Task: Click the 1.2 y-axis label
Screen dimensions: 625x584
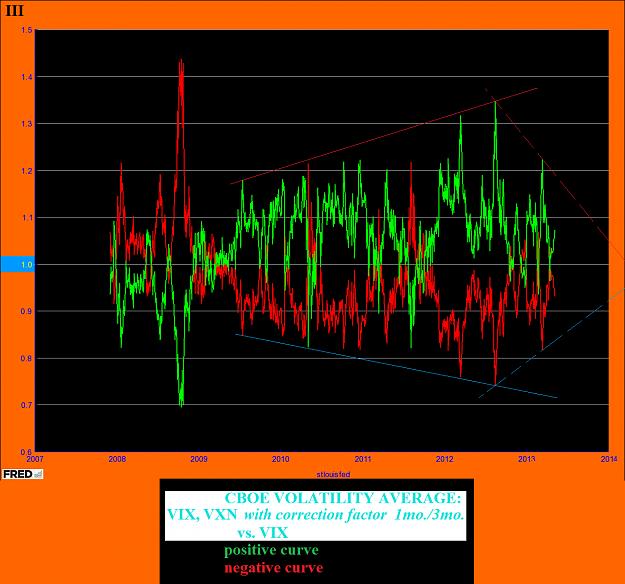Action: coord(27,171)
